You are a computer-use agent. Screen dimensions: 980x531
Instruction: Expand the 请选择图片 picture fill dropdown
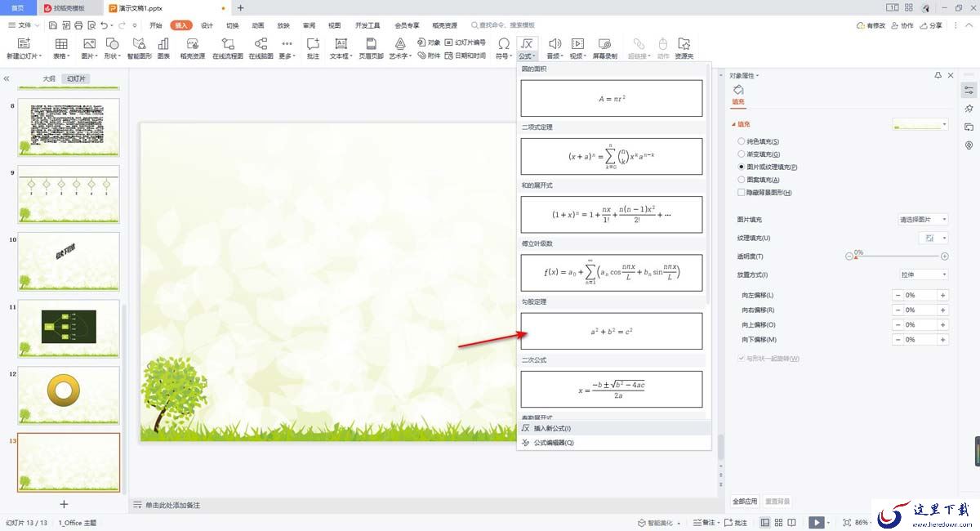point(923,220)
